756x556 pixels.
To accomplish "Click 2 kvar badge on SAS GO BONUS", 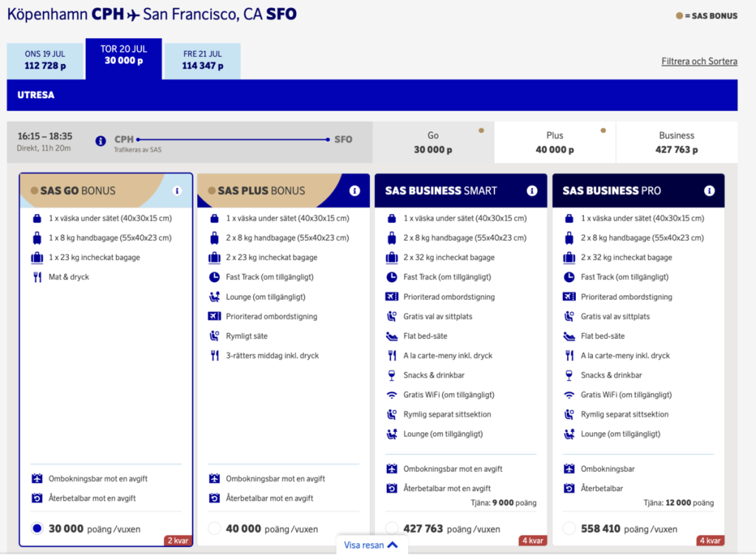I will (x=178, y=540).
